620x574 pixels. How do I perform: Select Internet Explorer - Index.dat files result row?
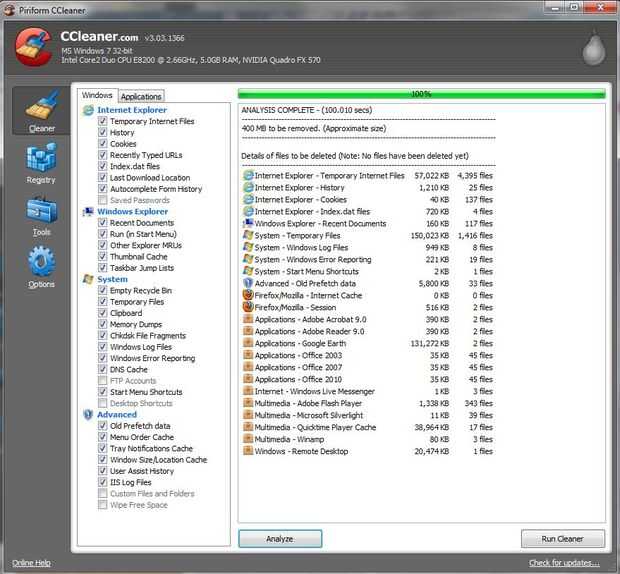[368, 211]
